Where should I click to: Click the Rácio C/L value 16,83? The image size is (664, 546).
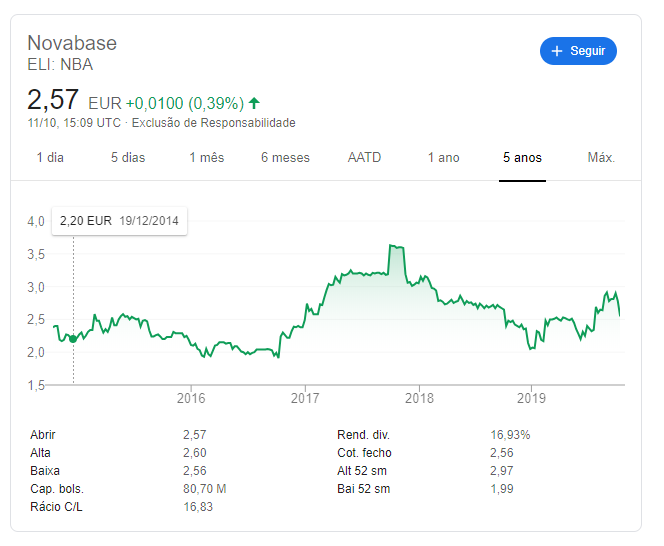pyautogui.click(x=198, y=507)
